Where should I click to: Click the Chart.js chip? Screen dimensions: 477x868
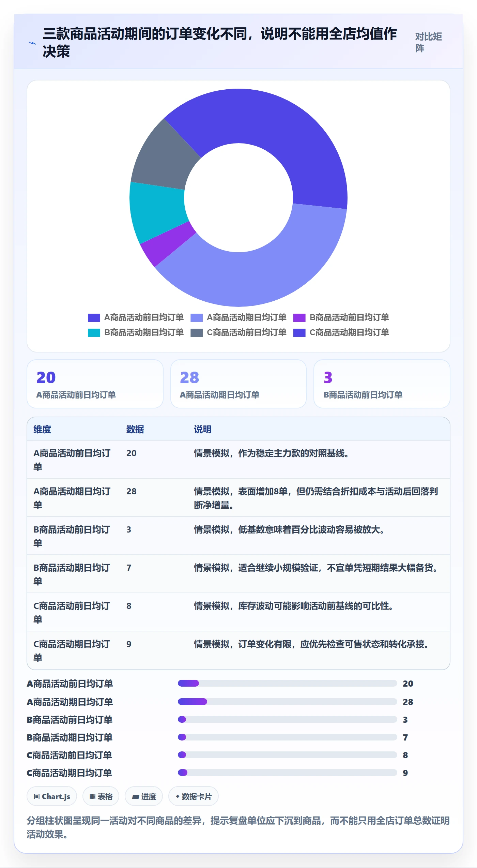pos(52,796)
